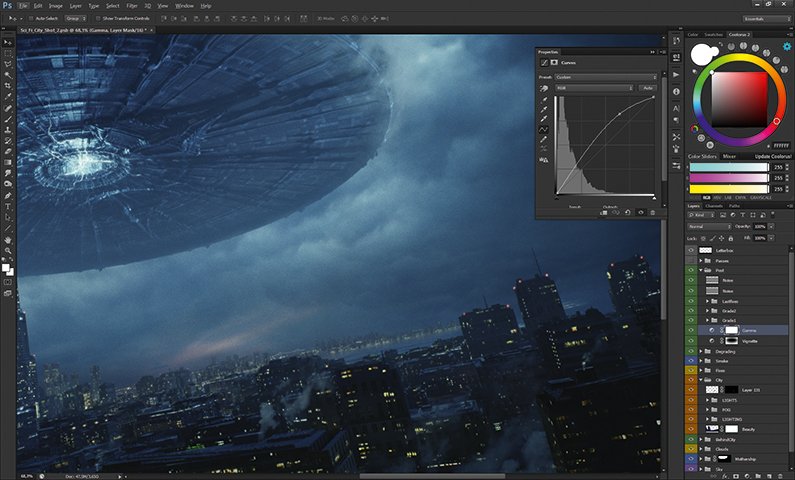Open the Info panel icon
The image size is (795, 480).
pos(676,92)
